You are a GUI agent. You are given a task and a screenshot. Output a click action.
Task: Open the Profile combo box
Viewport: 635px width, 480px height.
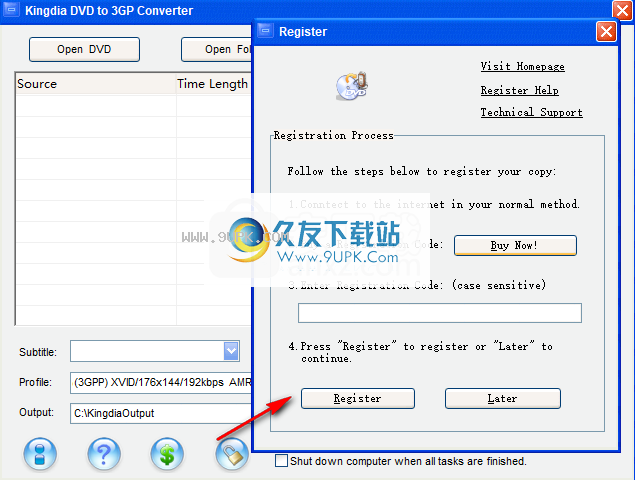[161, 382]
